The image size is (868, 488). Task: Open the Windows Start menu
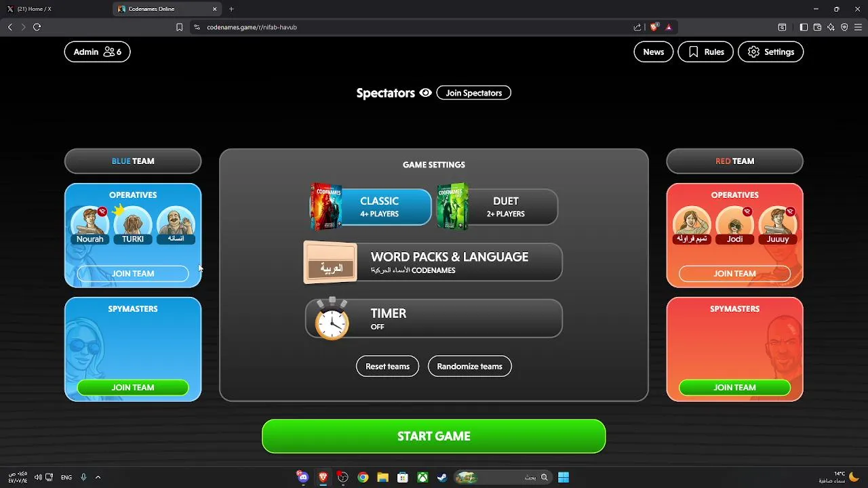(564, 477)
